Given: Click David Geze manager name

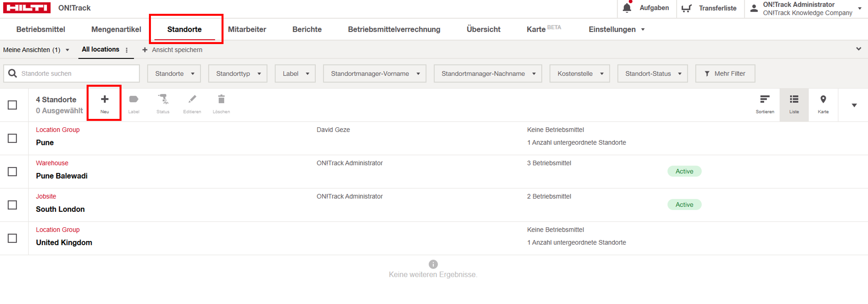Looking at the screenshot, I should pos(333,130).
